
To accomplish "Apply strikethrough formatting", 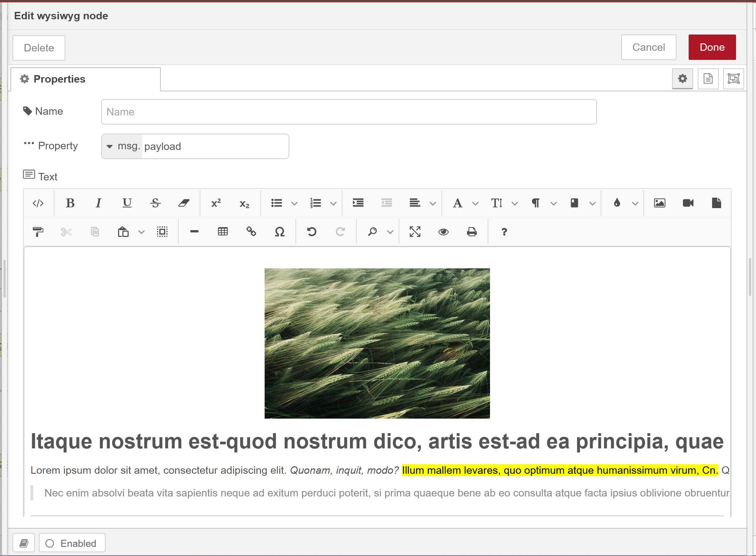I will tap(155, 203).
